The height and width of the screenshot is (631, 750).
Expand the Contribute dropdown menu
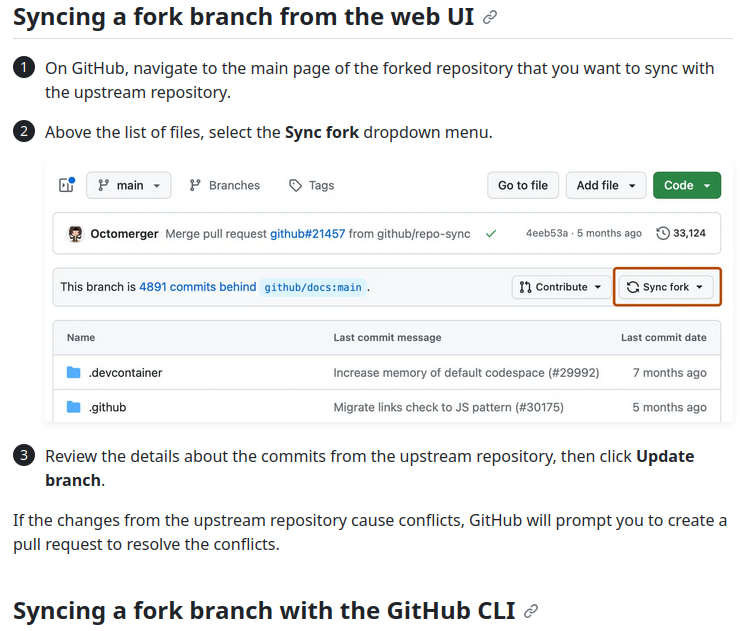pyautogui.click(x=560, y=287)
